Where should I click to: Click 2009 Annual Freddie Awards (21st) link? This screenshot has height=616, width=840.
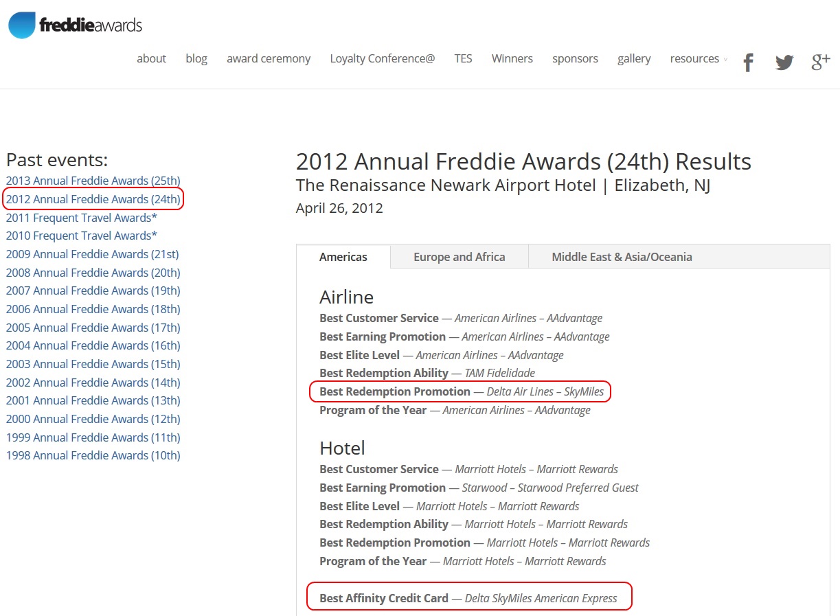point(92,254)
